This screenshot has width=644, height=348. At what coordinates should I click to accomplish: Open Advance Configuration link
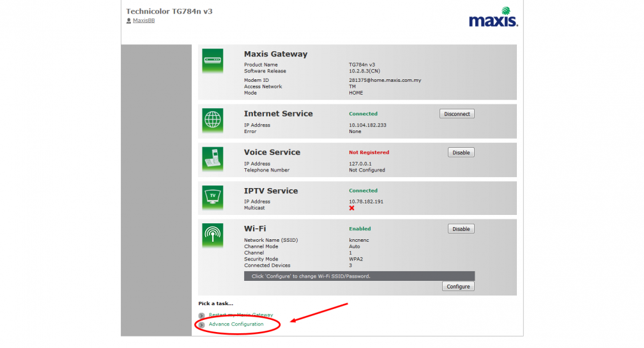click(236, 324)
